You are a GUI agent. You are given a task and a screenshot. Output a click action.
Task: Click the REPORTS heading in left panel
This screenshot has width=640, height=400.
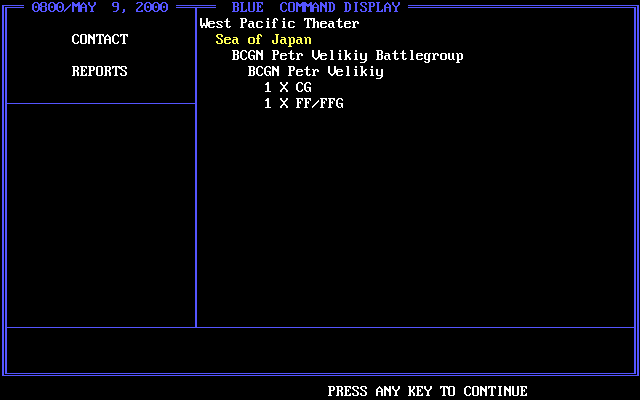pyautogui.click(x=100, y=71)
